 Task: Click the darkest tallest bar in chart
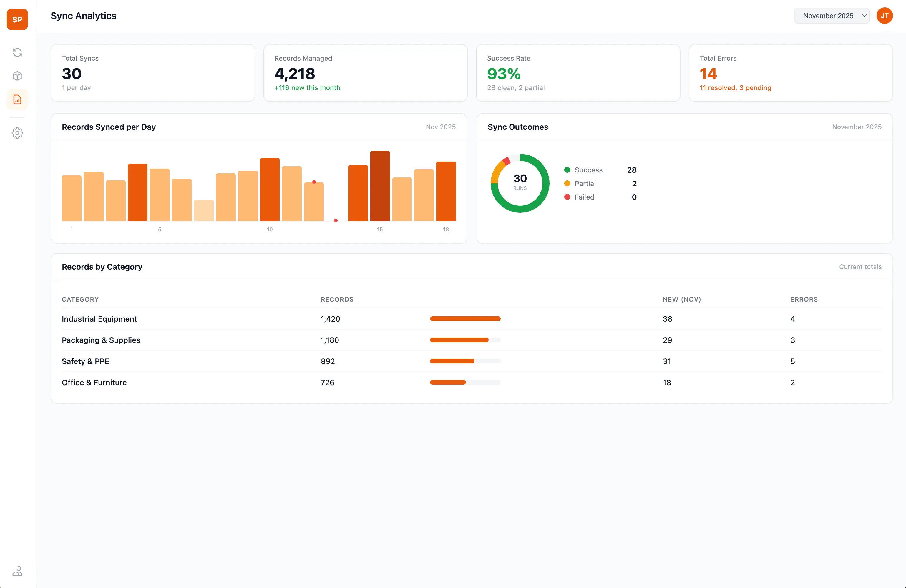click(380, 186)
